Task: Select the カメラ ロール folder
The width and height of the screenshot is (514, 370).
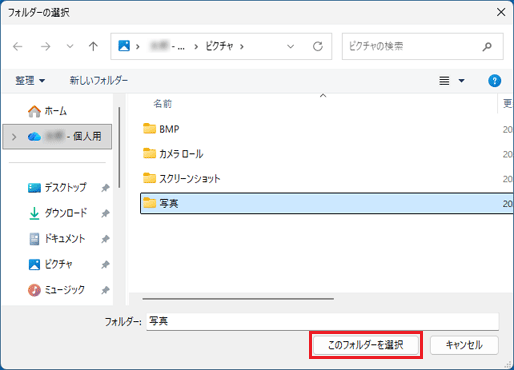Action: 173,154
